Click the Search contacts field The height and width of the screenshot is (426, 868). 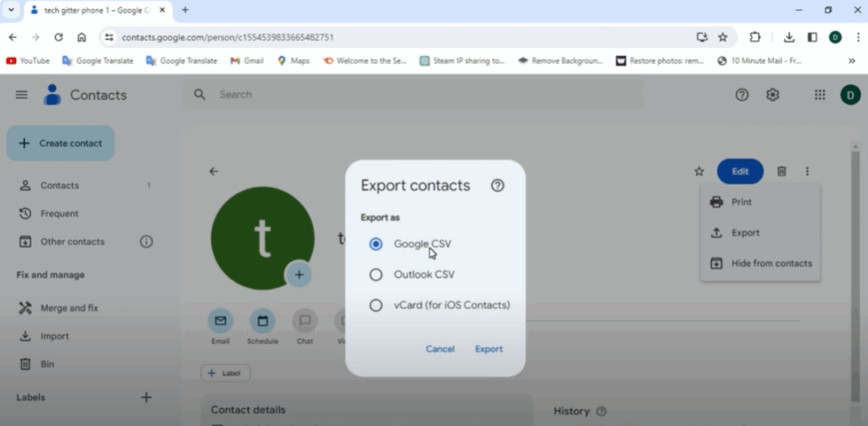tap(413, 95)
